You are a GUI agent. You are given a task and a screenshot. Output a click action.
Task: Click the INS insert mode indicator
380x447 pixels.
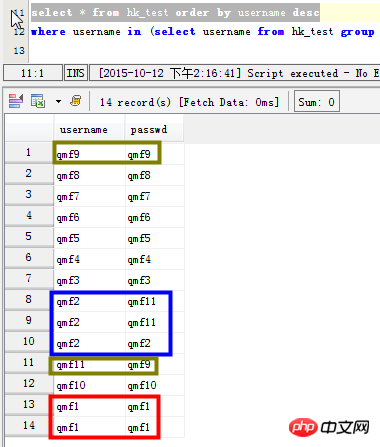coord(76,73)
